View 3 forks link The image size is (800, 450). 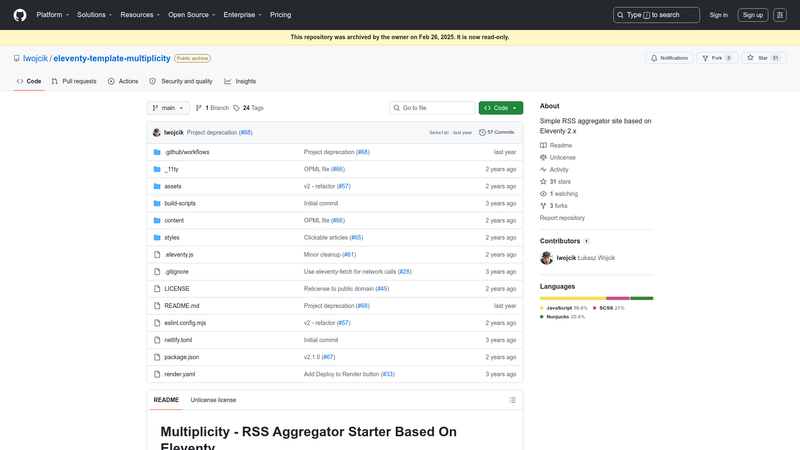click(x=554, y=206)
